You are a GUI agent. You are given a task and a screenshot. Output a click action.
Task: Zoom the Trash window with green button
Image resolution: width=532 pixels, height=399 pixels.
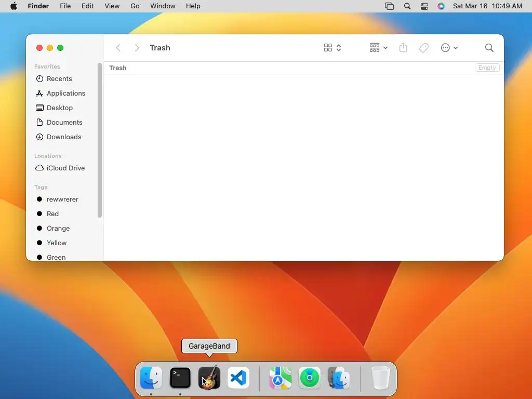coord(60,48)
